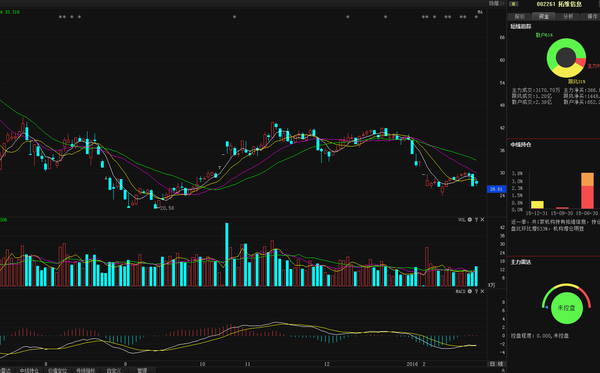Collapse side panel with 隐藏 arrow

tap(496, 3)
